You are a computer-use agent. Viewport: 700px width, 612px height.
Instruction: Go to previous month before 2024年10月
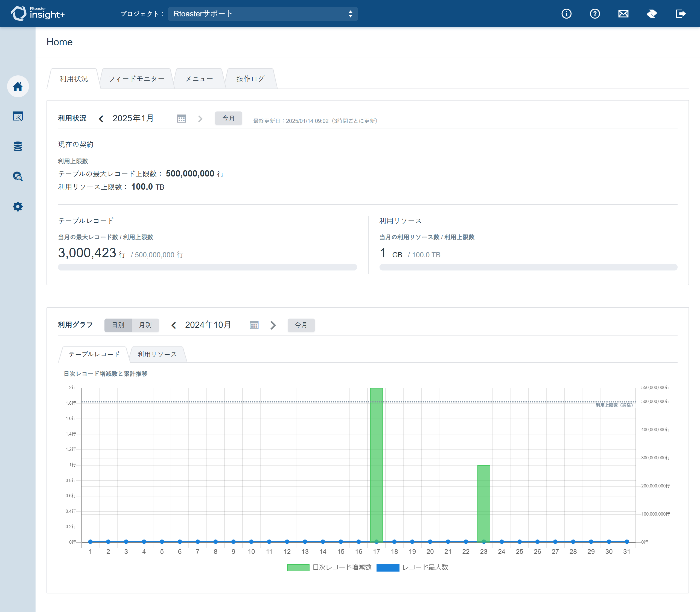pyautogui.click(x=174, y=325)
